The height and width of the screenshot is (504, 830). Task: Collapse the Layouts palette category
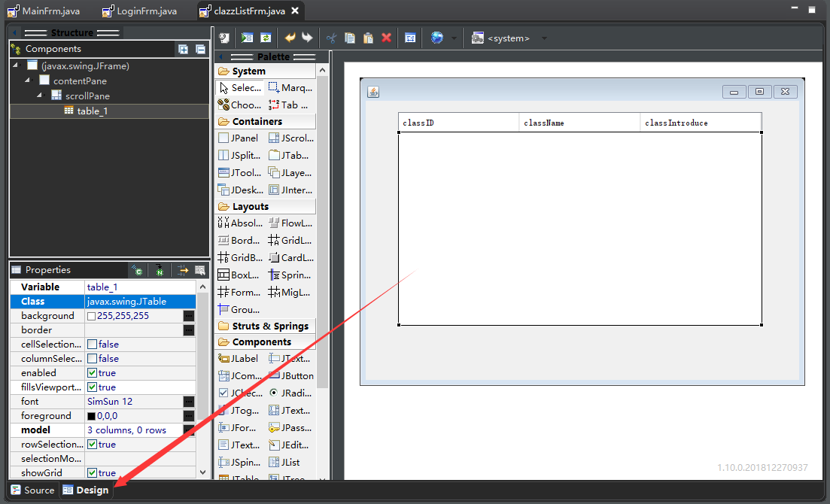point(265,206)
